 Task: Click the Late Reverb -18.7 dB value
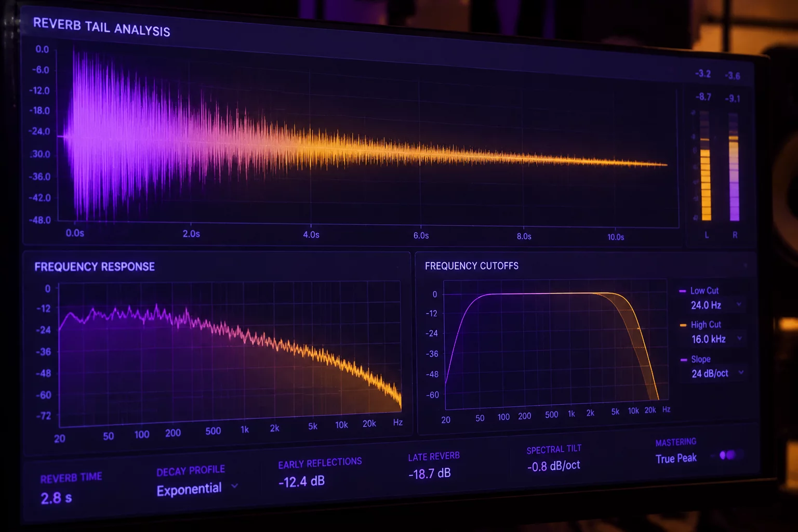click(429, 473)
